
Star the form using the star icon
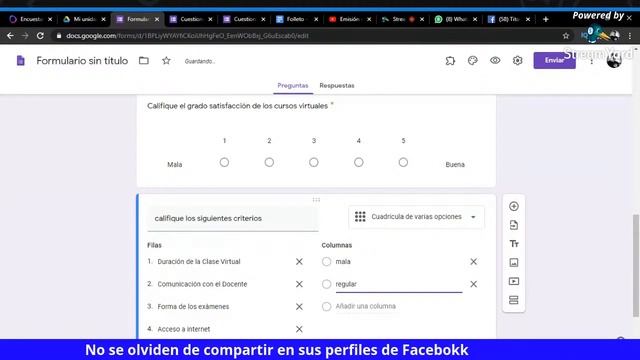[x=166, y=61]
